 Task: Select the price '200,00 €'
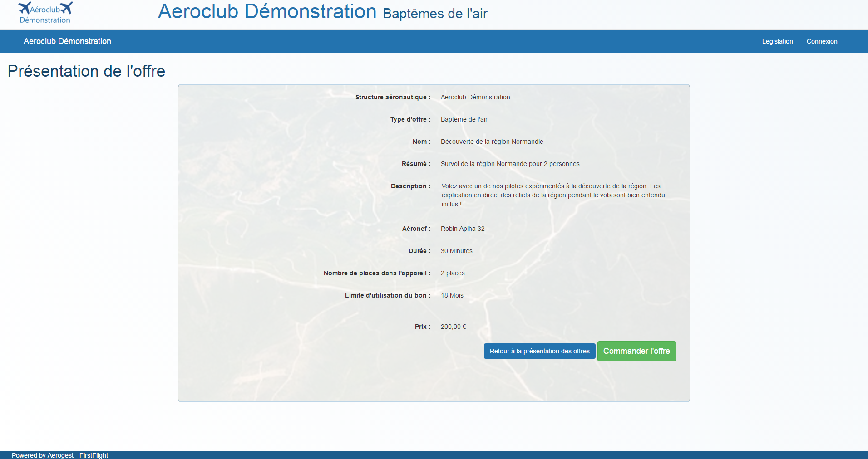pos(454,327)
